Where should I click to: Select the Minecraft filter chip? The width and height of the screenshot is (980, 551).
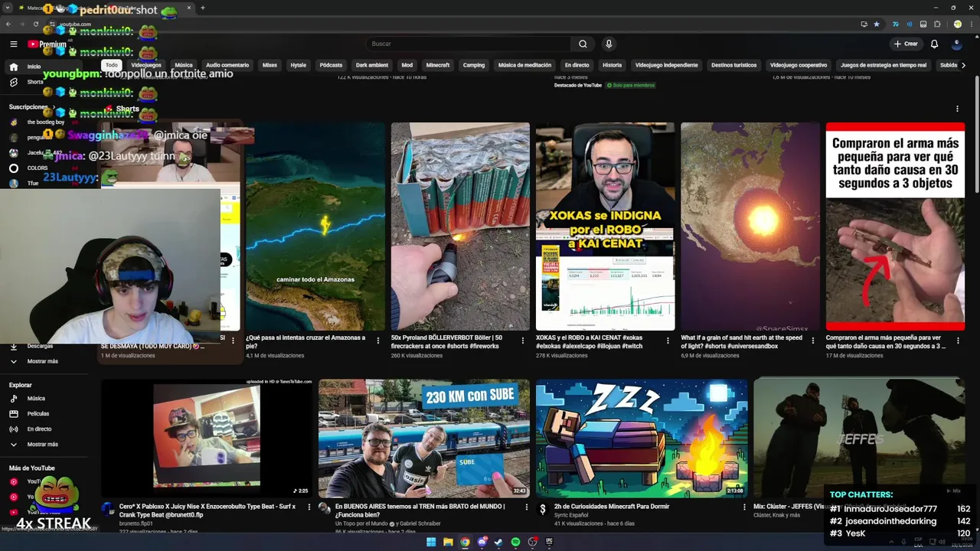(x=438, y=65)
